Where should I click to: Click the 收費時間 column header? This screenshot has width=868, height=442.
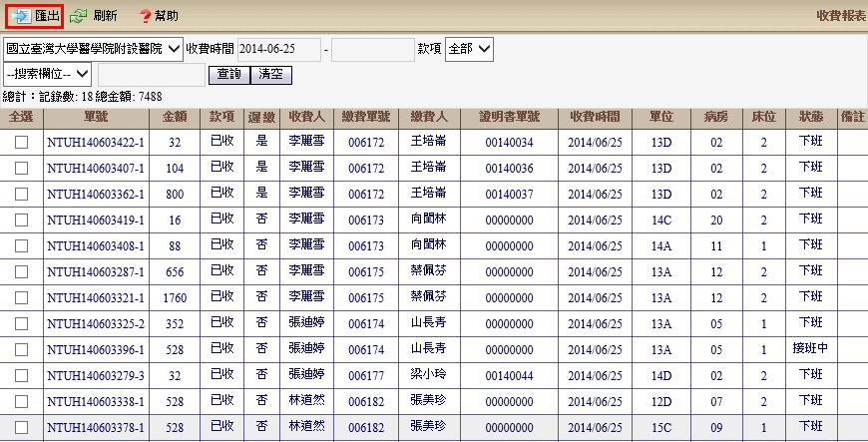click(595, 117)
